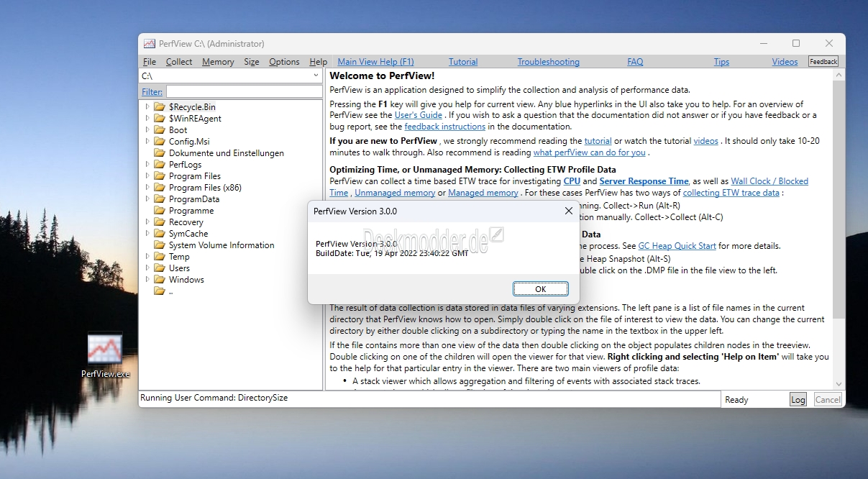868x479 pixels.
Task: Open the GC Heap Quick Start link
Action: point(677,246)
